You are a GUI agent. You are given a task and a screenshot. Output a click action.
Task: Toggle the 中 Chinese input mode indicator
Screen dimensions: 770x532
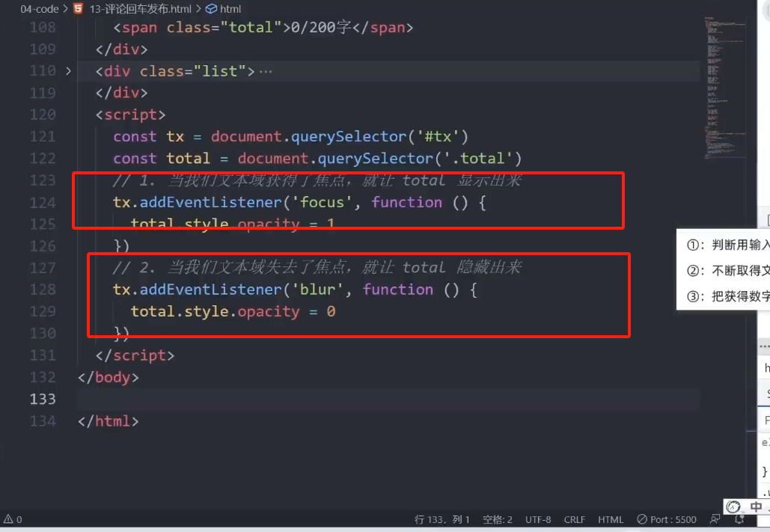756,507
